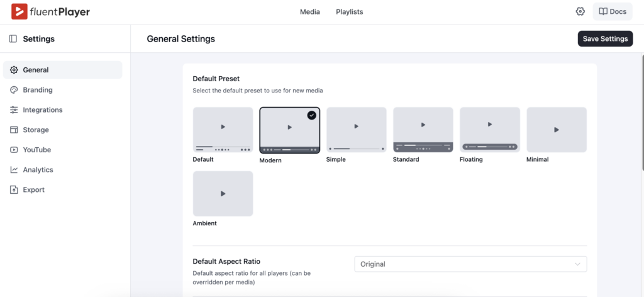Click the play triangle in Ambient preset
The image size is (644, 297).
tap(223, 193)
